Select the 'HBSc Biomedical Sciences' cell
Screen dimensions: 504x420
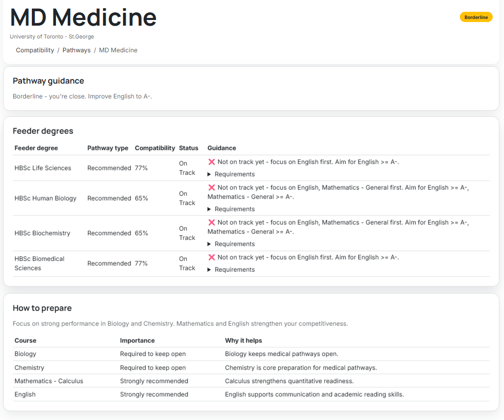[x=39, y=263]
